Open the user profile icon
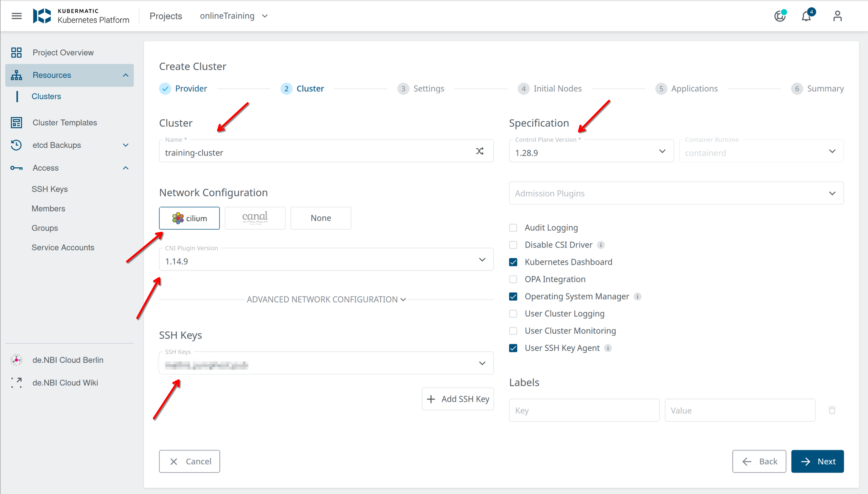 click(837, 16)
